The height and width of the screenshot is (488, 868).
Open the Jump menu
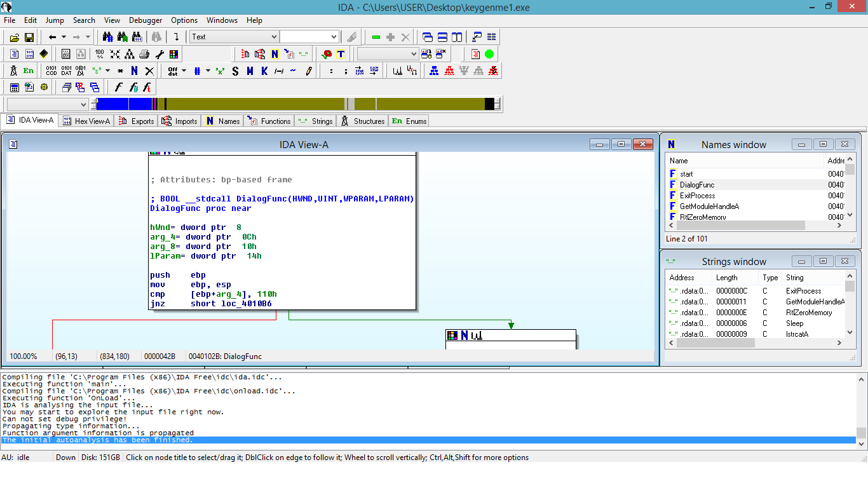[x=55, y=20]
